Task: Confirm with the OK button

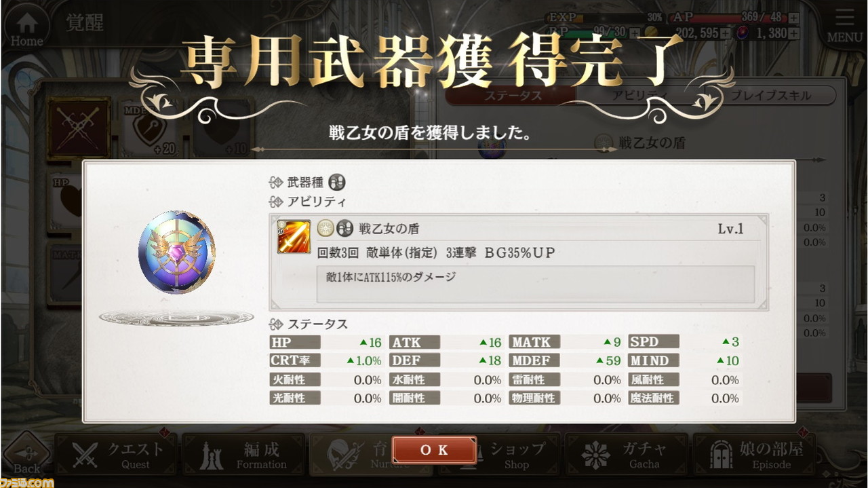Action: [x=434, y=450]
